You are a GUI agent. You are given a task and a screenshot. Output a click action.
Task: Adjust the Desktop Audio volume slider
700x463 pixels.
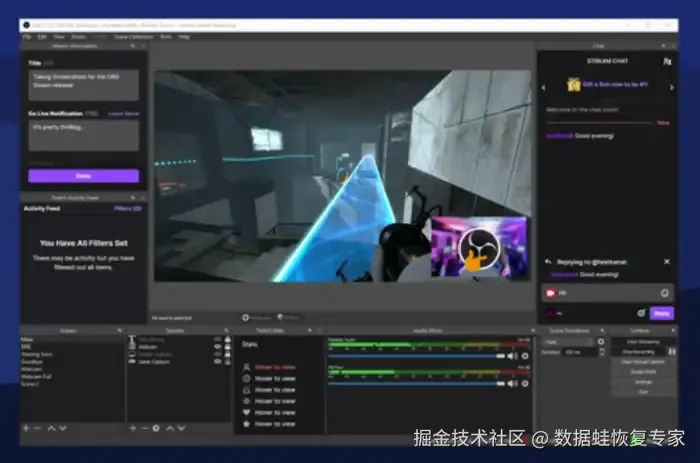click(x=417, y=356)
